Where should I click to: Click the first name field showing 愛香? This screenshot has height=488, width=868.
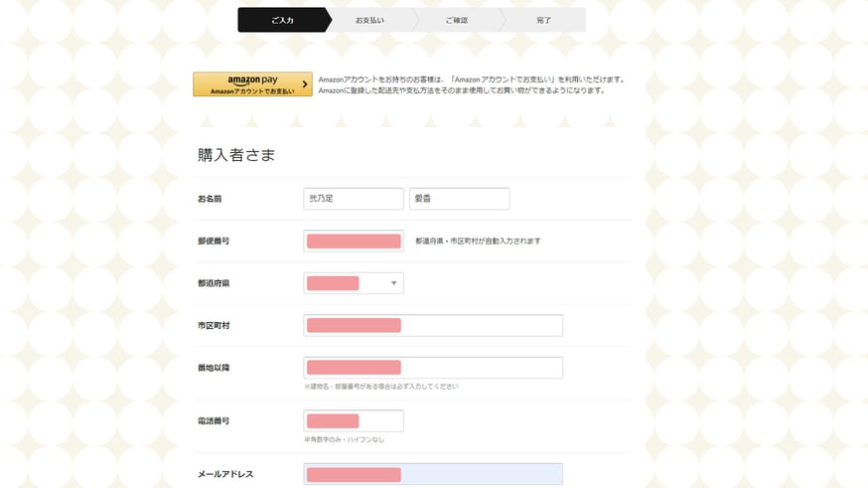click(460, 199)
